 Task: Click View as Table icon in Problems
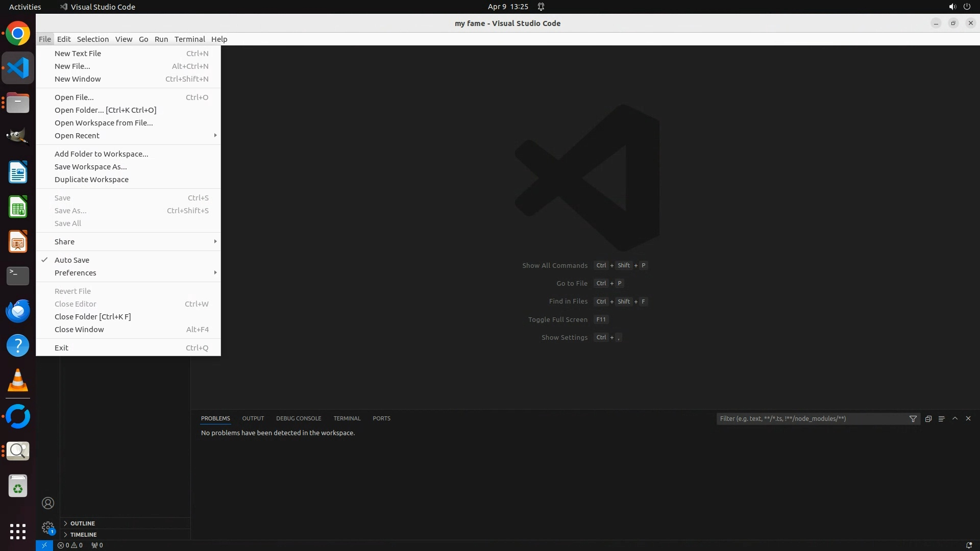(941, 418)
